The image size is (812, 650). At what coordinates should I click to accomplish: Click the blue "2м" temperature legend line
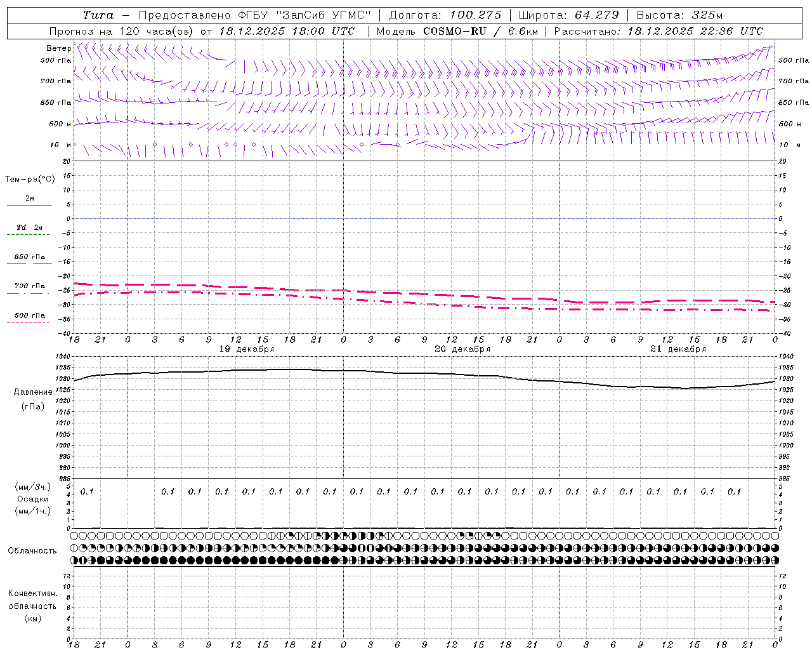point(29,205)
